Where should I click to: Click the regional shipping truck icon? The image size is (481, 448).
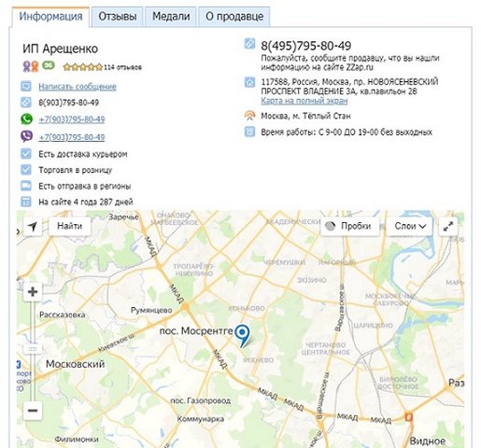26,186
